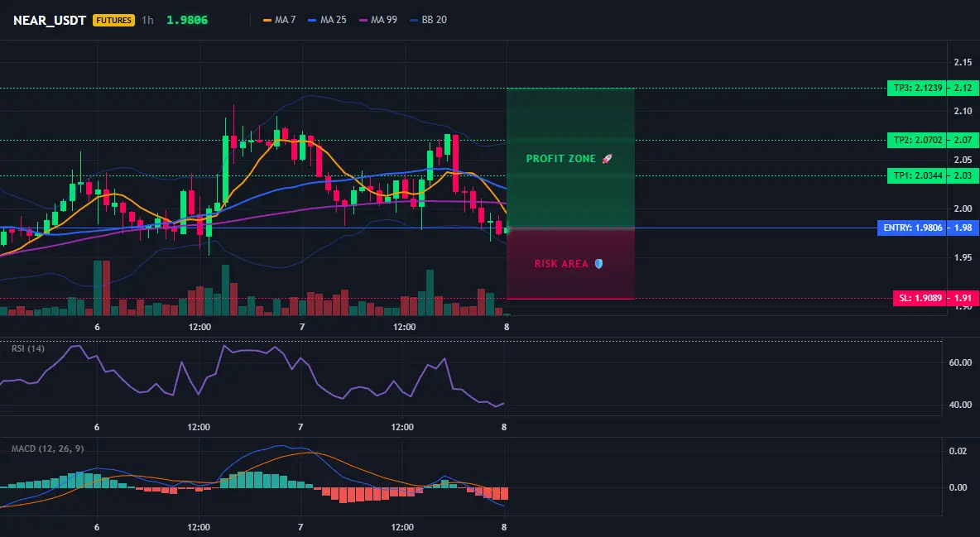Image resolution: width=980 pixels, height=537 pixels.
Task: Click the blue ENTRY: 1.9806 tag
Action: (912, 228)
